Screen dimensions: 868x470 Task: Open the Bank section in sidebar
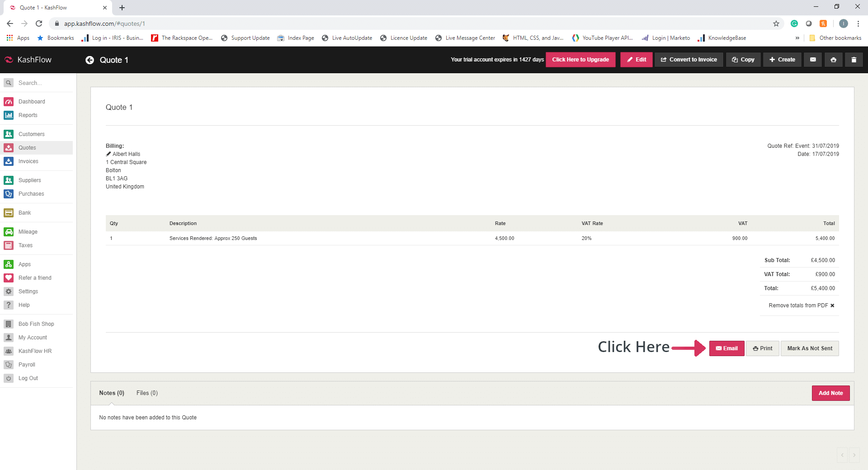[25, 213]
